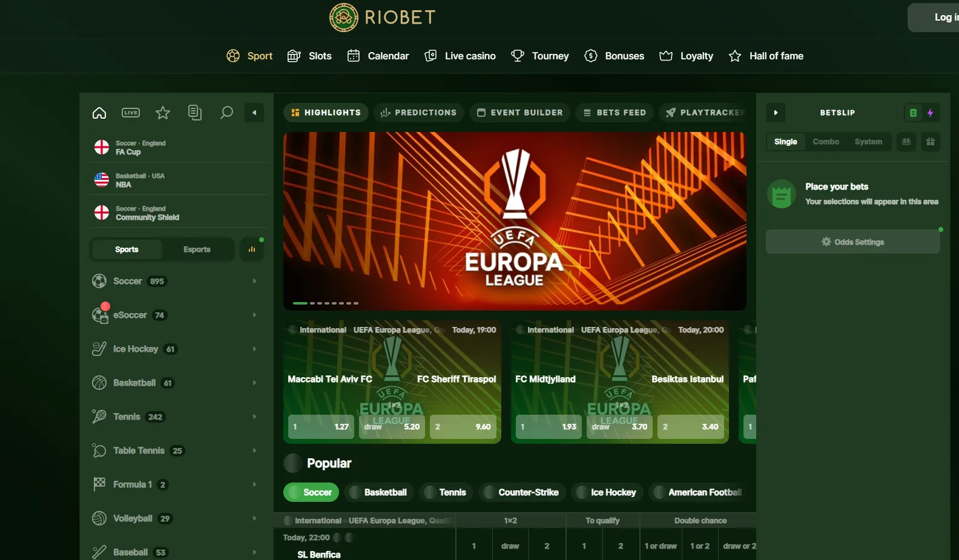Filter popular by American Football

tap(699, 492)
